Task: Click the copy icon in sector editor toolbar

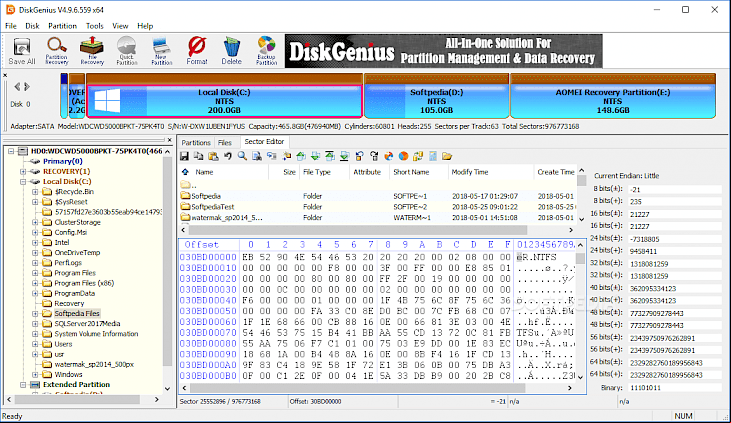Action: tap(199, 156)
